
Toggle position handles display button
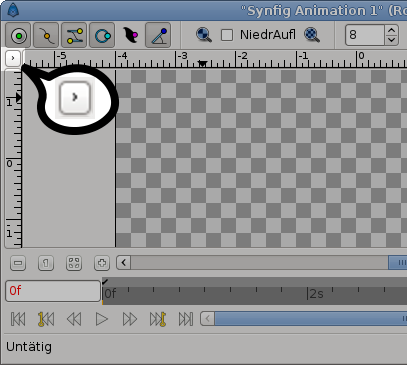coord(18,35)
